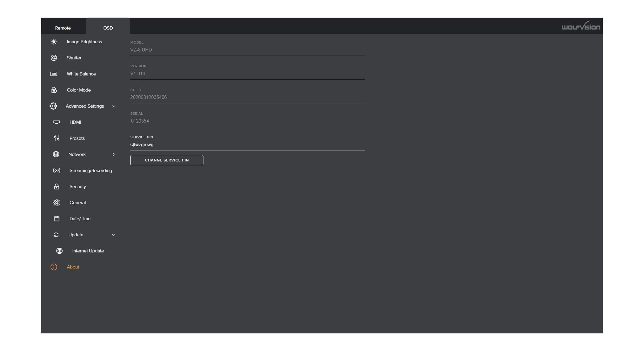Click the Internet Update globe icon
Image resolution: width=644 pixels, height=351 pixels.
pos(59,251)
